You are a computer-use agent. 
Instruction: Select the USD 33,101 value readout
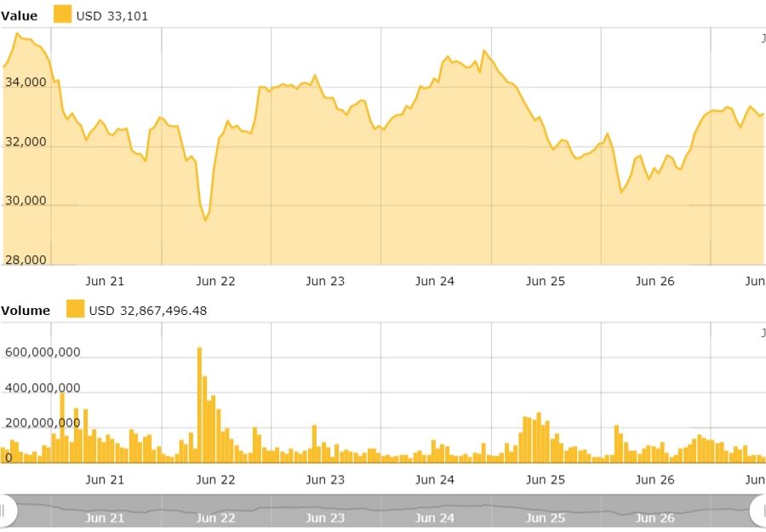tap(111, 16)
